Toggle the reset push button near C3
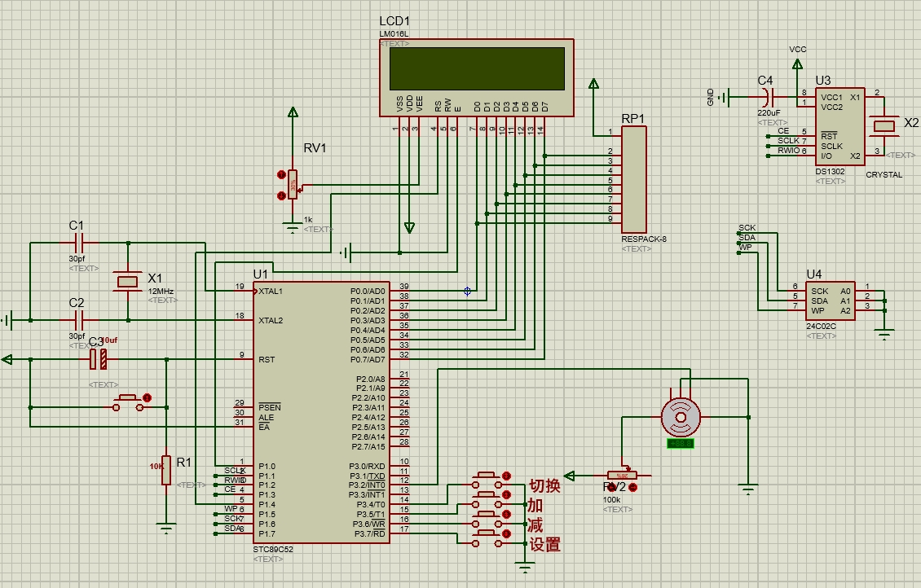Viewport: 921px width, 588px height. tap(128, 402)
